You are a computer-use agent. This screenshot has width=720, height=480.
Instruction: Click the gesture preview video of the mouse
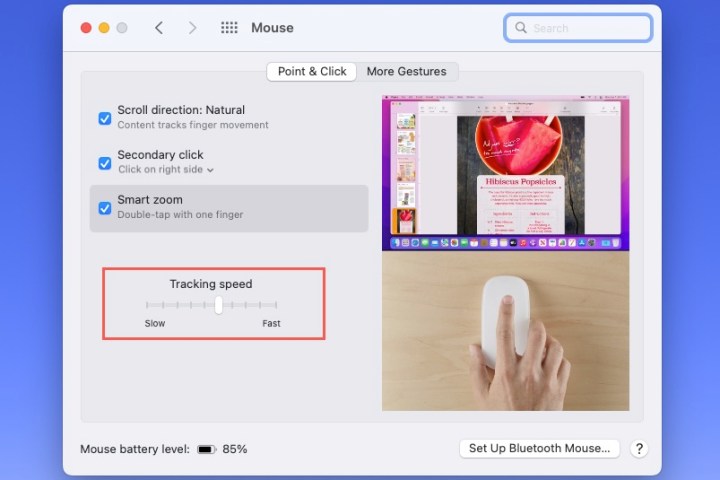click(506, 331)
